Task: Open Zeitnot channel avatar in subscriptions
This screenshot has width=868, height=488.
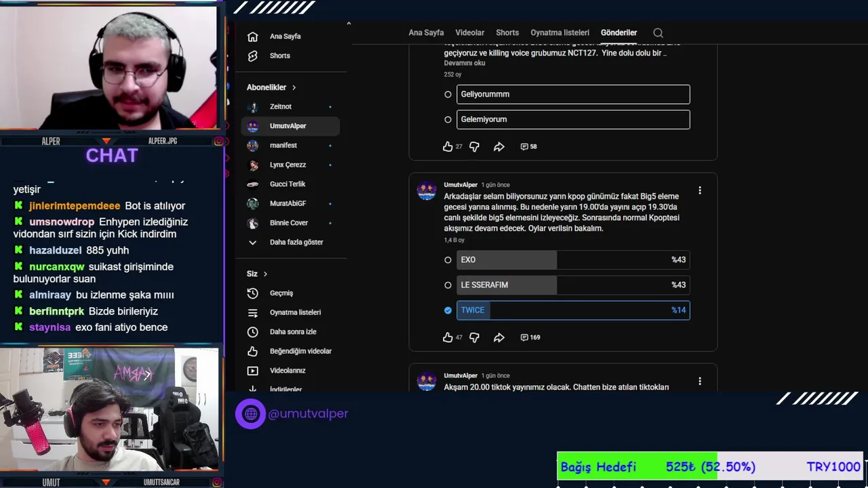Action: pyautogui.click(x=253, y=106)
